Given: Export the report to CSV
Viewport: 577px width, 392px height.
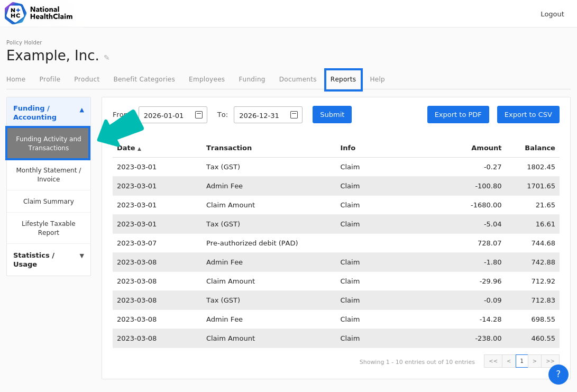Looking at the screenshot, I should (x=528, y=114).
